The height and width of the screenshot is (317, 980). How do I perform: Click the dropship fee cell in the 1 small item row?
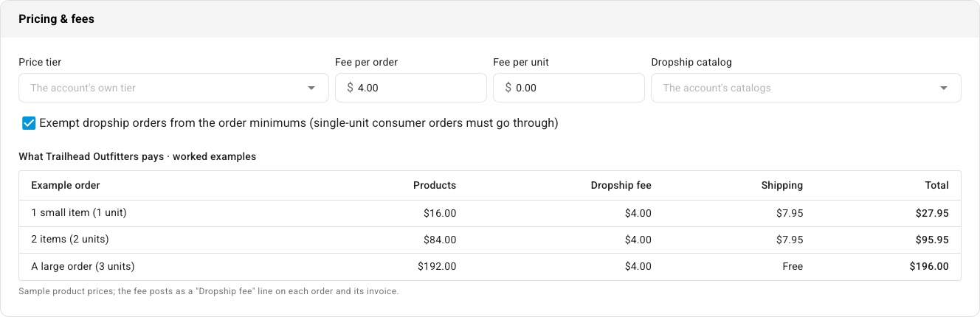tap(638, 213)
